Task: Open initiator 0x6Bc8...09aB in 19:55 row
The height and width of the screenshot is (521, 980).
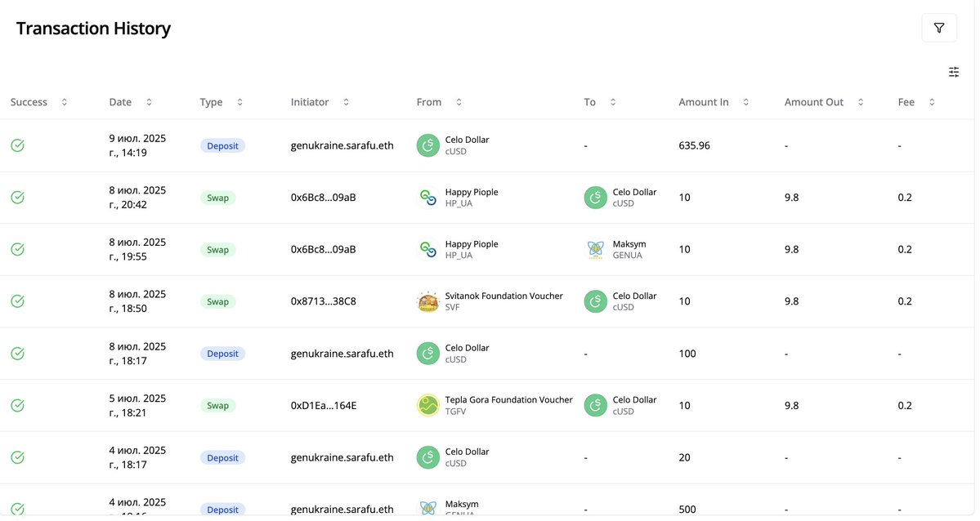Action: 323,249
